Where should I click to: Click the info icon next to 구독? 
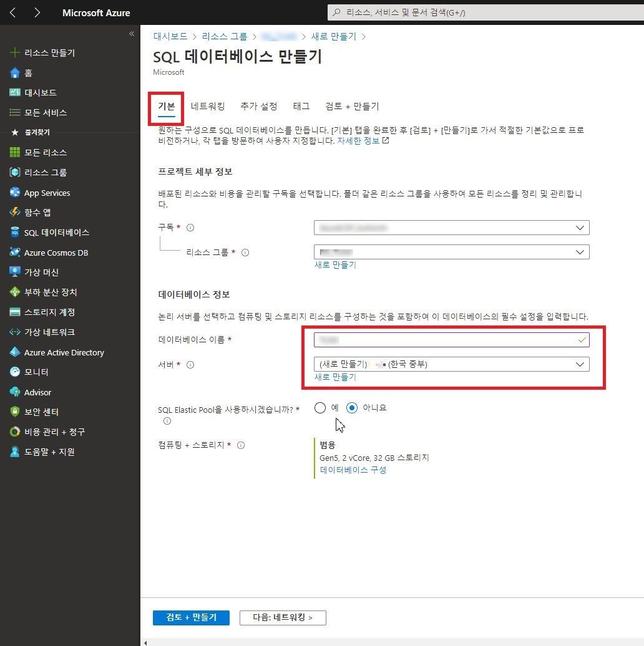tap(190, 228)
